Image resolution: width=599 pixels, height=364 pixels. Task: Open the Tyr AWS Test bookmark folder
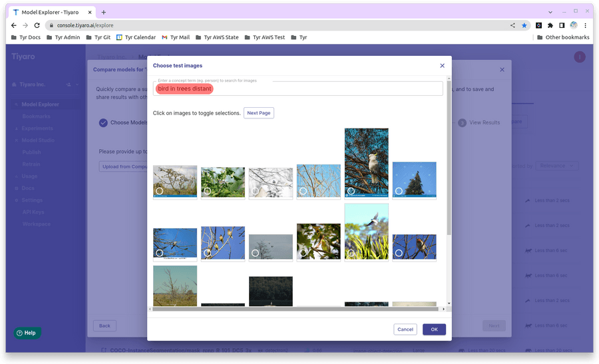(x=265, y=37)
